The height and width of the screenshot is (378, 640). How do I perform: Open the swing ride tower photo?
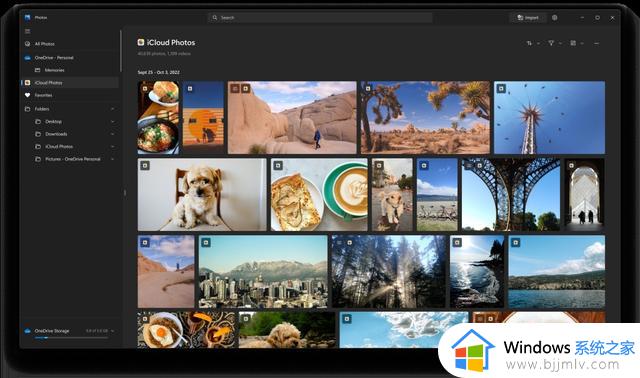coord(549,118)
